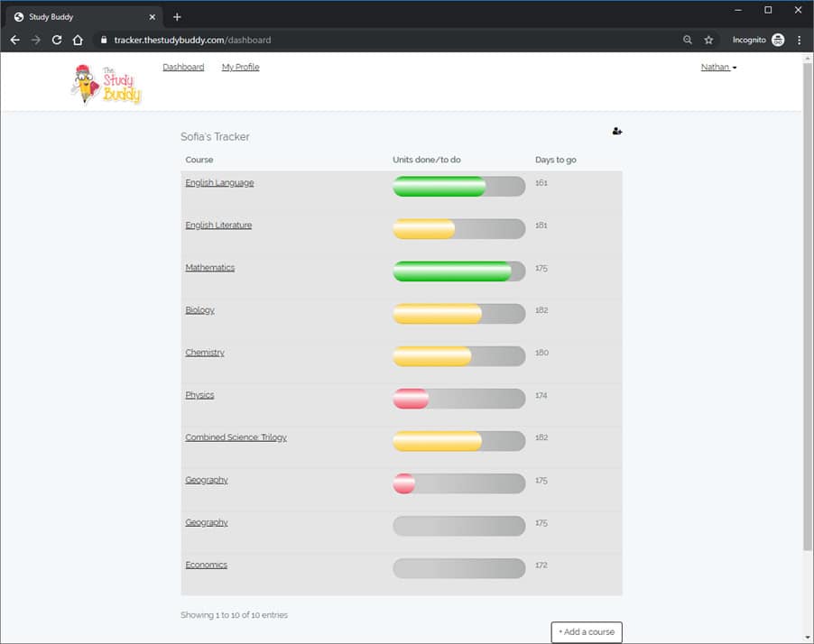The height and width of the screenshot is (644, 814).
Task: Open the Dashboard menu item
Action: (x=183, y=68)
